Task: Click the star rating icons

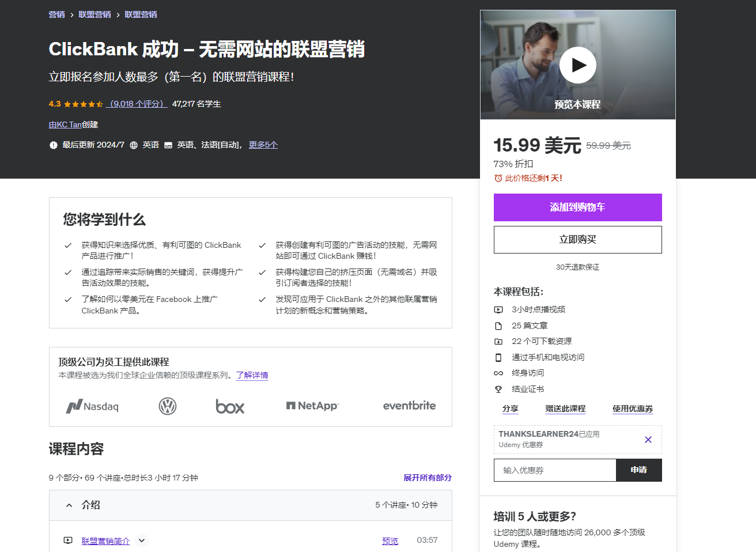Action: point(84,104)
